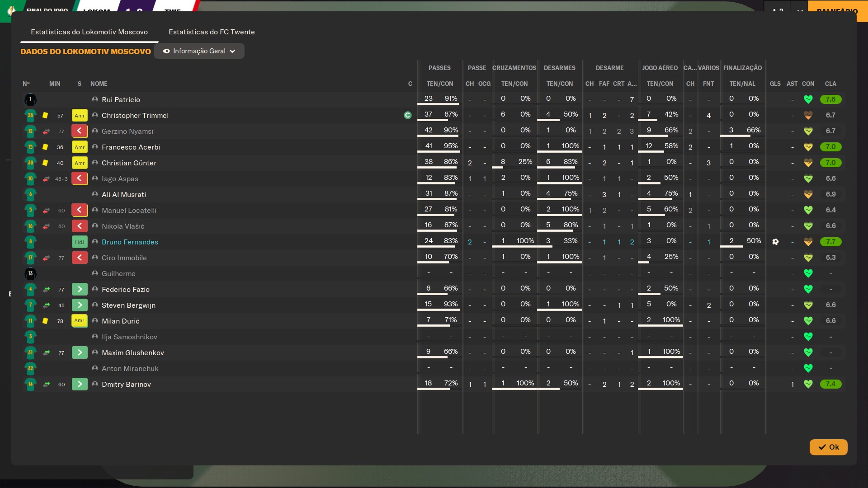Click HdJ badge on Bruno Fernandes row

[80, 242]
